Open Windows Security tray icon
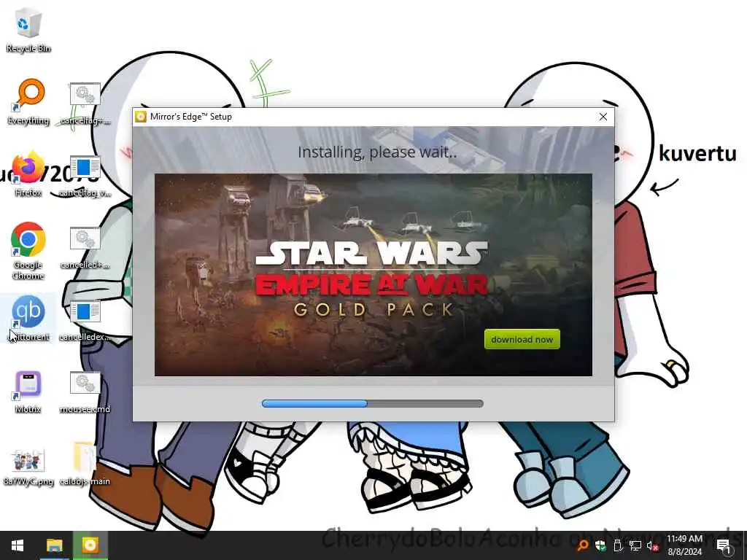747x560 pixels. (x=600, y=545)
